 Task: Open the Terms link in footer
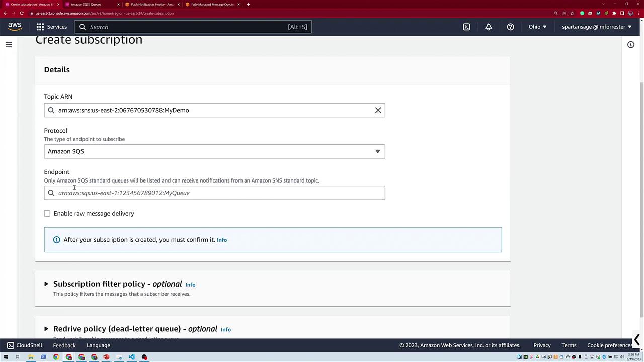point(569,345)
